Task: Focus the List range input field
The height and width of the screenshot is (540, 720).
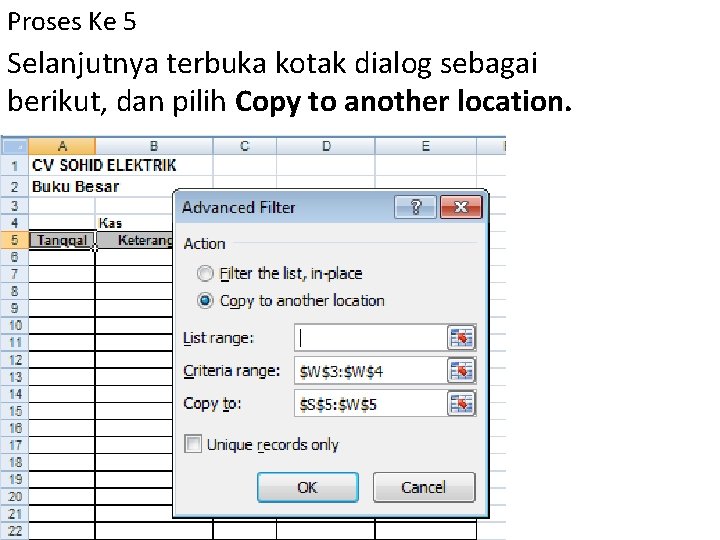Action: 370,338
